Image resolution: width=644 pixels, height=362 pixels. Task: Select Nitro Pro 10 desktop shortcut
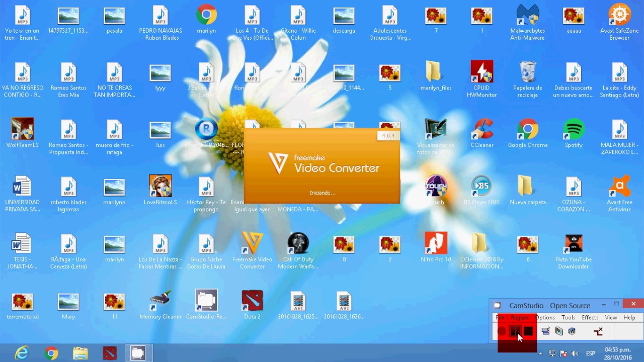pyautogui.click(x=436, y=248)
